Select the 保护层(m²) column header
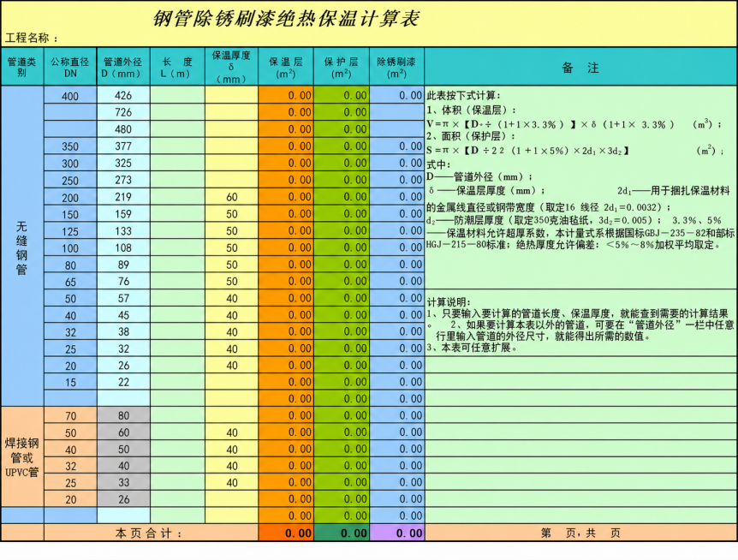738x560 pixels. [342, 66]
